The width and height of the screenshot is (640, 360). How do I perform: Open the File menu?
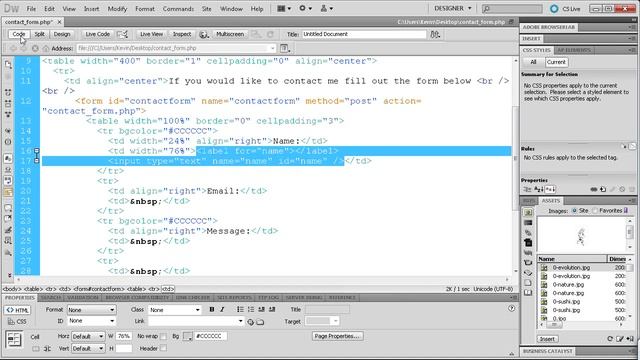(31, 9)
